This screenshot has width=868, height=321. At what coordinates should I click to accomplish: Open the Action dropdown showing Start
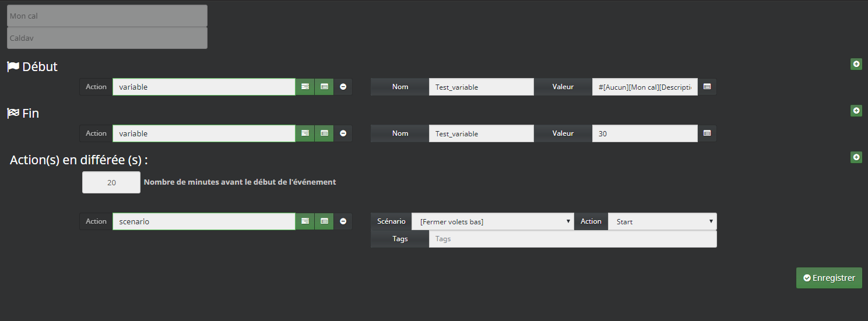662,221
